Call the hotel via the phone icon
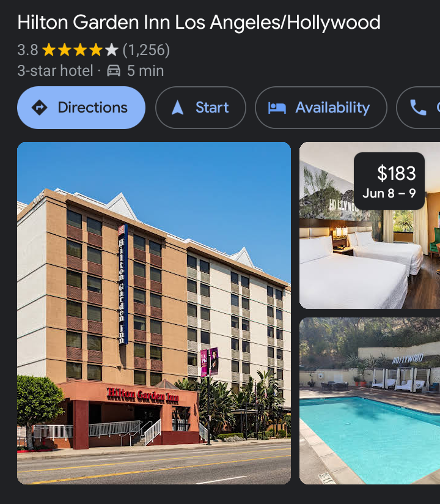The width and height of the screenshot is (440, 504). (418, 108)
